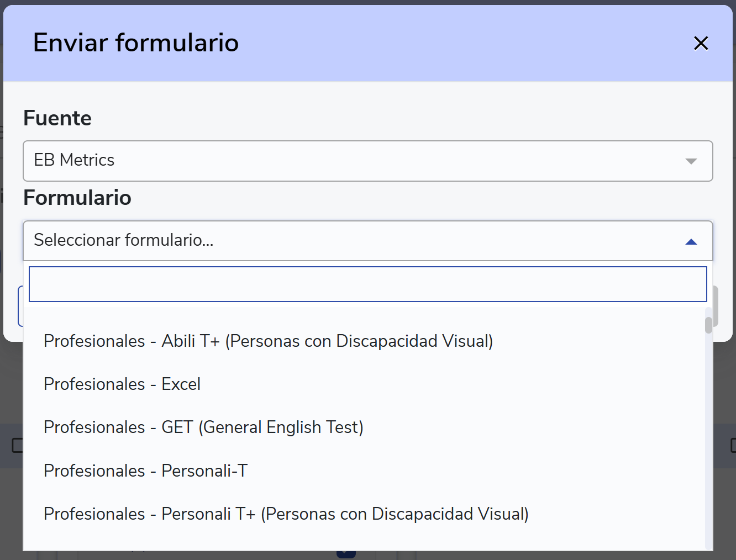The width and height of the screenshot is (736, 560).
Task: Pick Profesionales - GET (General English Test)
Action: click(x=203, y=427)
